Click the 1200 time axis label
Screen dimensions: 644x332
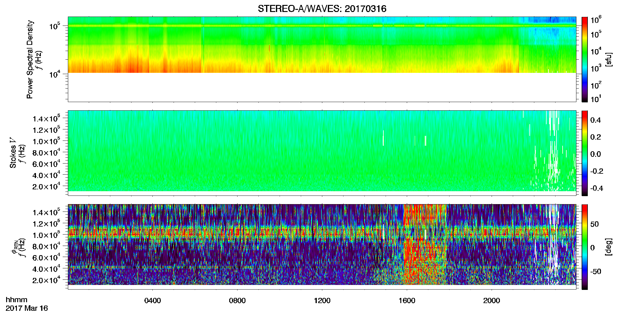pos(322,301)
